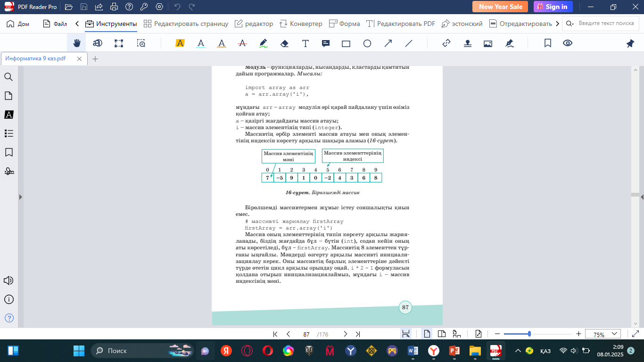Show hidden system tray icons
The width and height of the screenshot is (644, 362).
(x=518, y=351)
